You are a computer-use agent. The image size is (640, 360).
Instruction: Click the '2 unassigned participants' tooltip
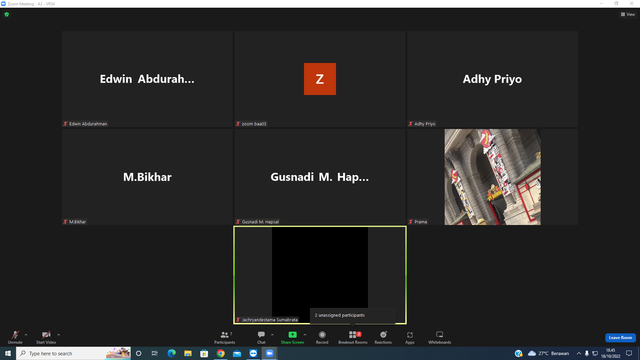pos(353,315)
